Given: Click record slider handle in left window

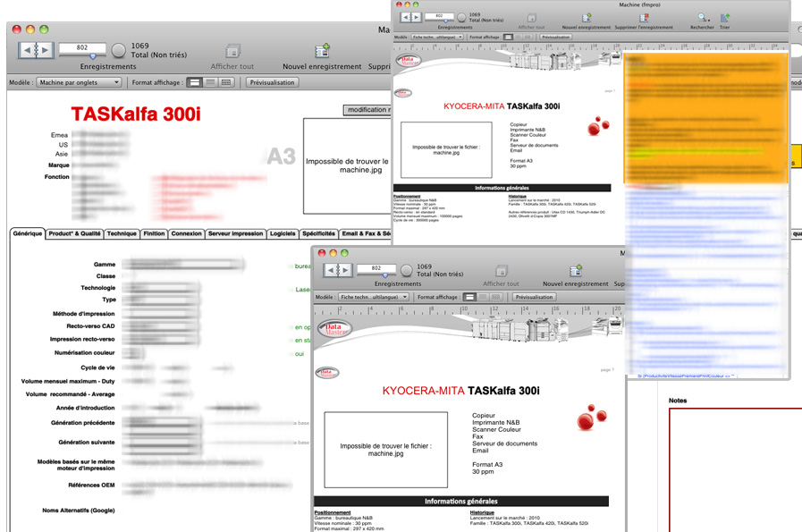Looking at the screenshot, I should click(93, 56).
